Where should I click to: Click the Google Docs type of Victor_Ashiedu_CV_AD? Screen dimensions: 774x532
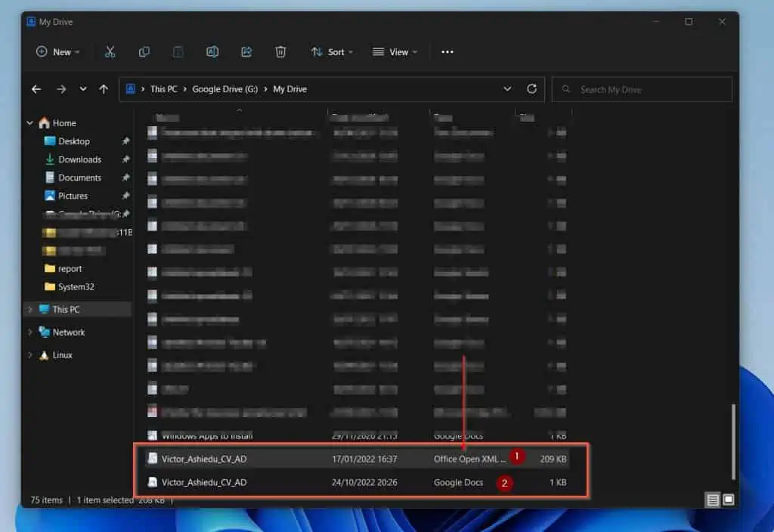point(458,483)
